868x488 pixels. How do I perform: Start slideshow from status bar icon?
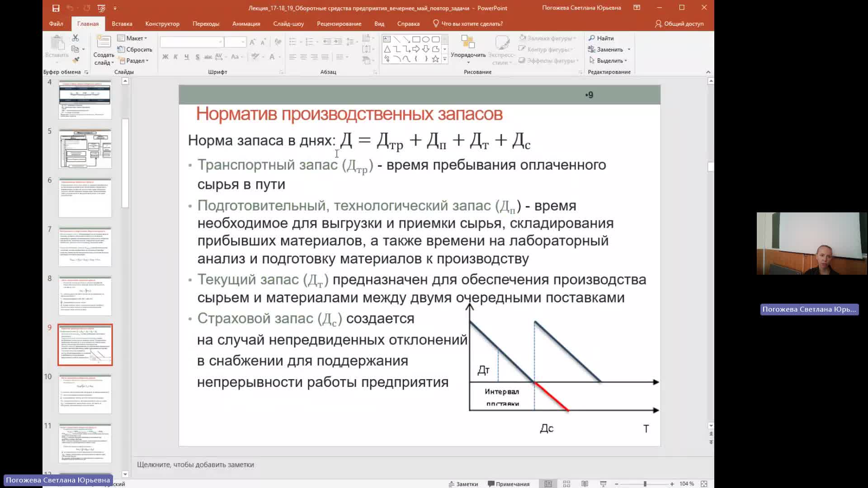[603, 484]
